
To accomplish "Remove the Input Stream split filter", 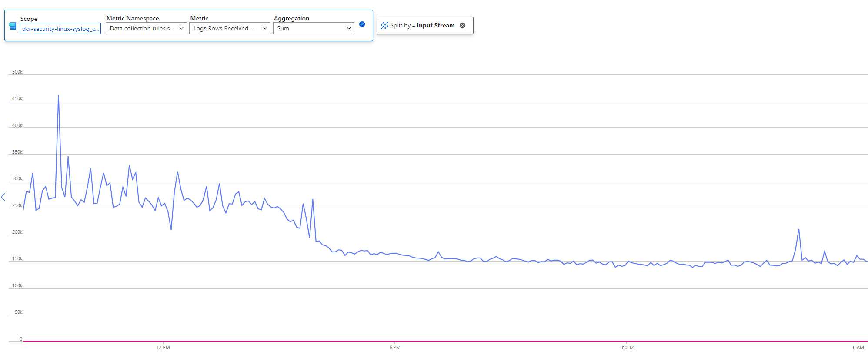I will pyautogui.click(x=463, y=26).
